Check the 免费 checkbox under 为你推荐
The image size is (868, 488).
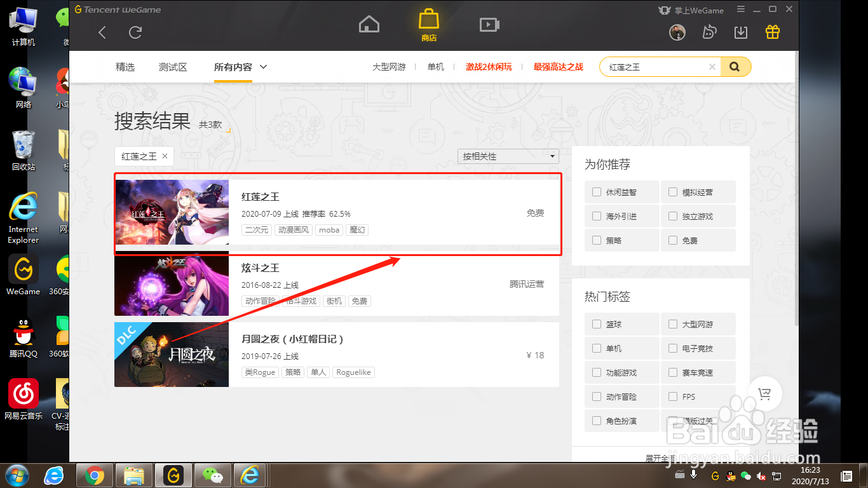click(672, 240)
